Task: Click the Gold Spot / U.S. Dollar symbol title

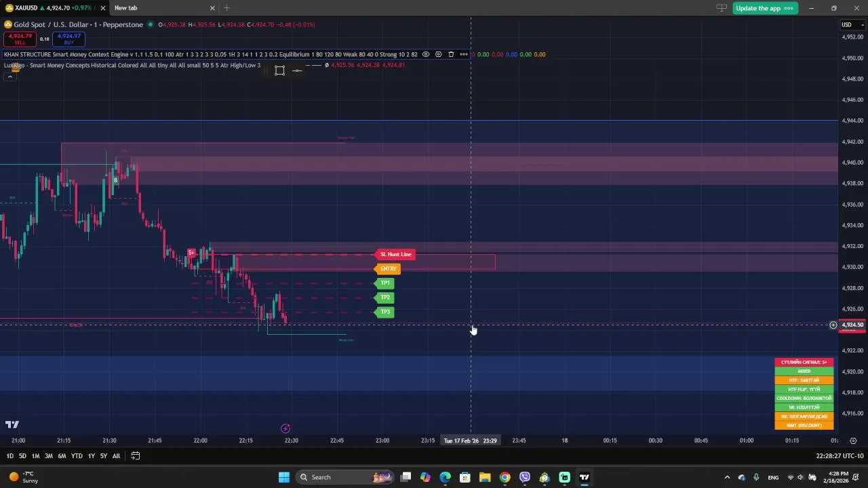Action: tap(79, 24)
